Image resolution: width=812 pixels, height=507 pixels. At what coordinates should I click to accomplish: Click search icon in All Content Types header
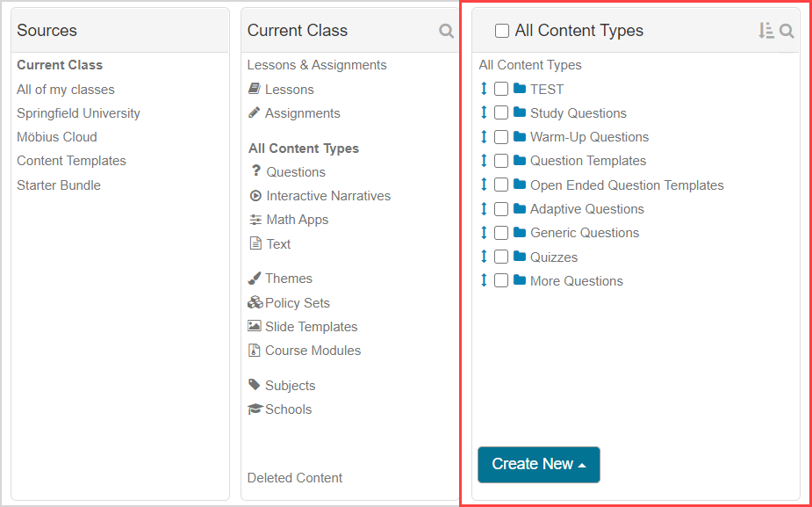point(787,31)
